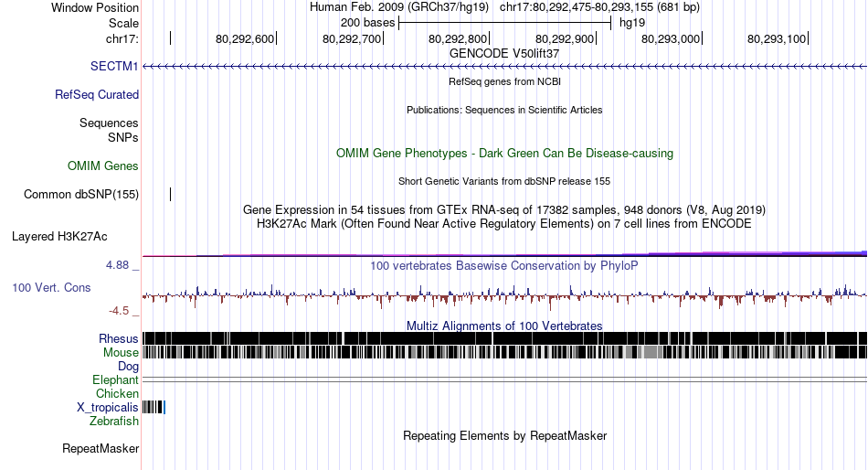The image size is (868, 470).
Task: Click the H3K27Ac layered signal graph
Action: [x=504, y=254]
